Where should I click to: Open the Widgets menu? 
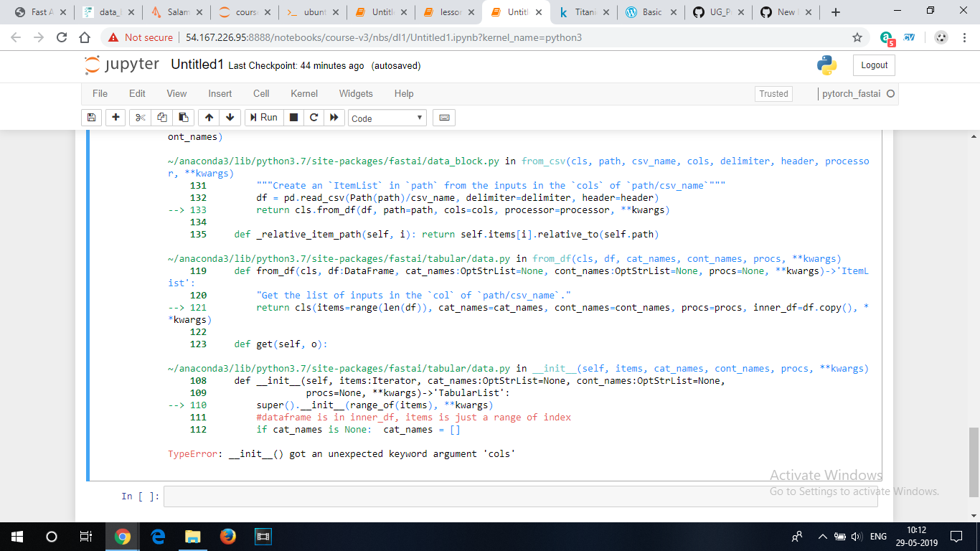[356, 93]
